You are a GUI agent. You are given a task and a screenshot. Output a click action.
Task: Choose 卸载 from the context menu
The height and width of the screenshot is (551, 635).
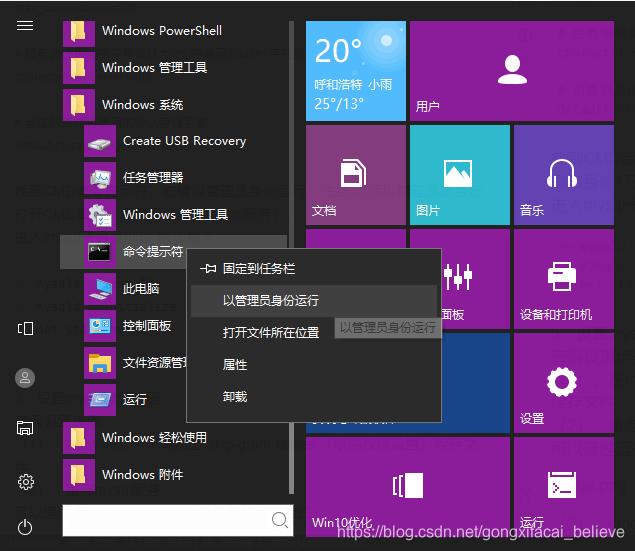click(314, 397)
